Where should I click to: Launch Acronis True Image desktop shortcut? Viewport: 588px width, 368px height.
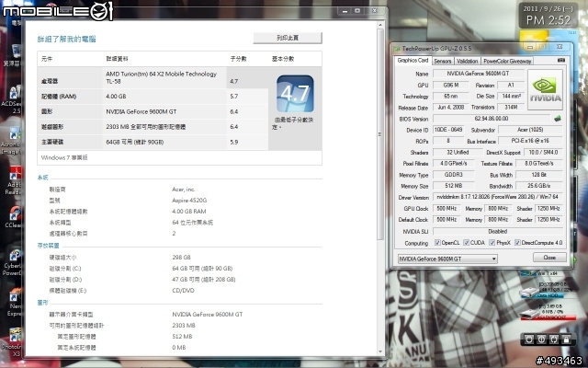15,133
